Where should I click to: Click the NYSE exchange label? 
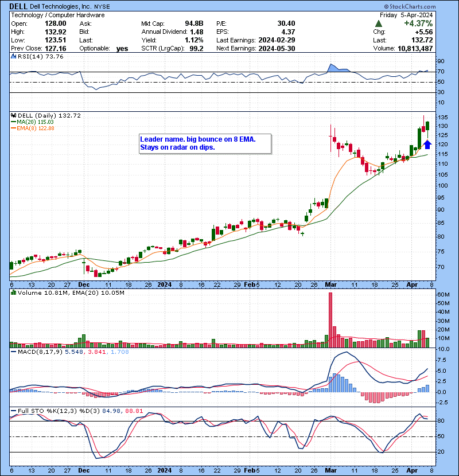102,7
